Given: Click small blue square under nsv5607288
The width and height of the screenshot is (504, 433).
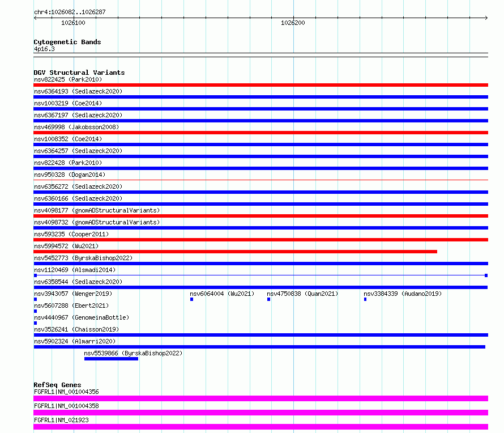Looking at the screenshot, I should tap(35, 311).
